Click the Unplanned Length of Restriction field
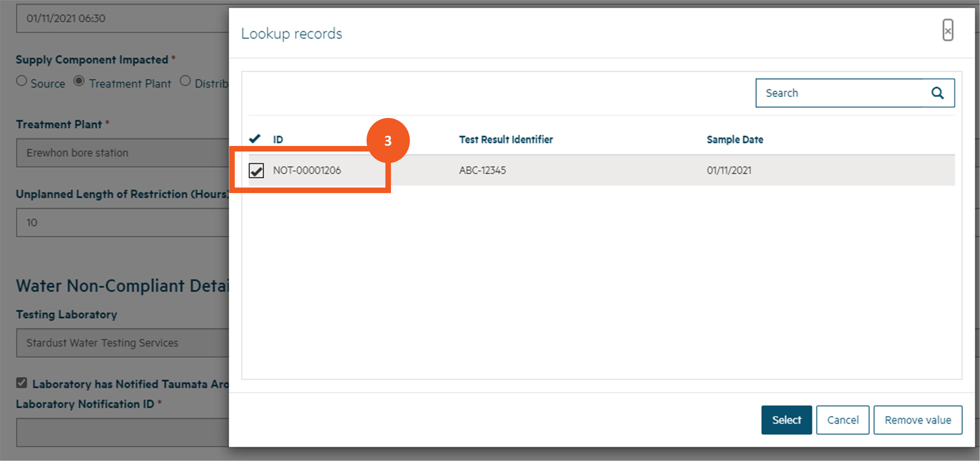Image resolution: width=980 pixels, height=461 pixels. 122,222
